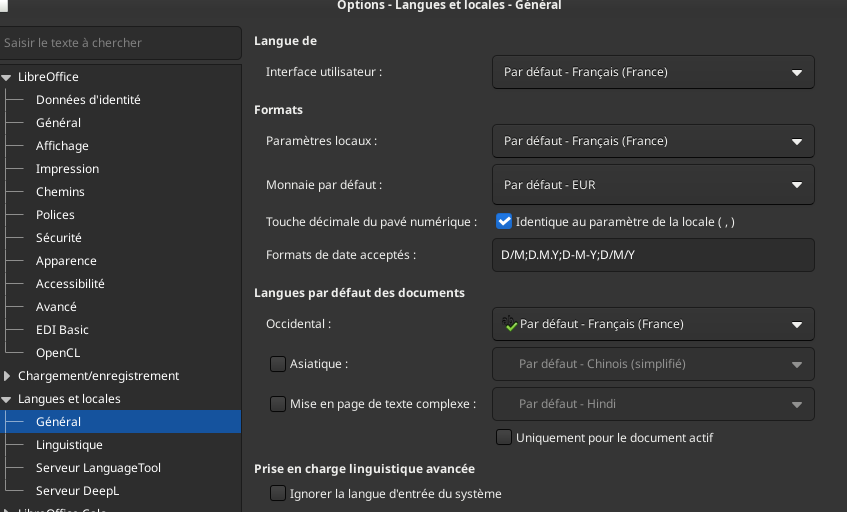This screenshot has width=847, height=512.
Task: Check Uniquement pour le document actif
Action: click(504, 437)
